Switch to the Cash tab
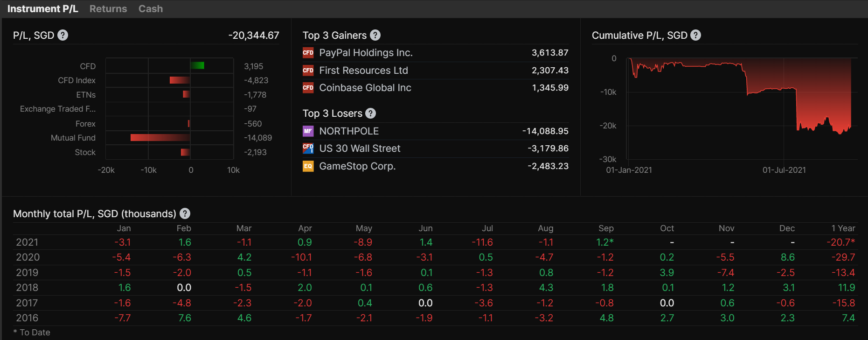868x340 pixels. [x=151, y=9]
